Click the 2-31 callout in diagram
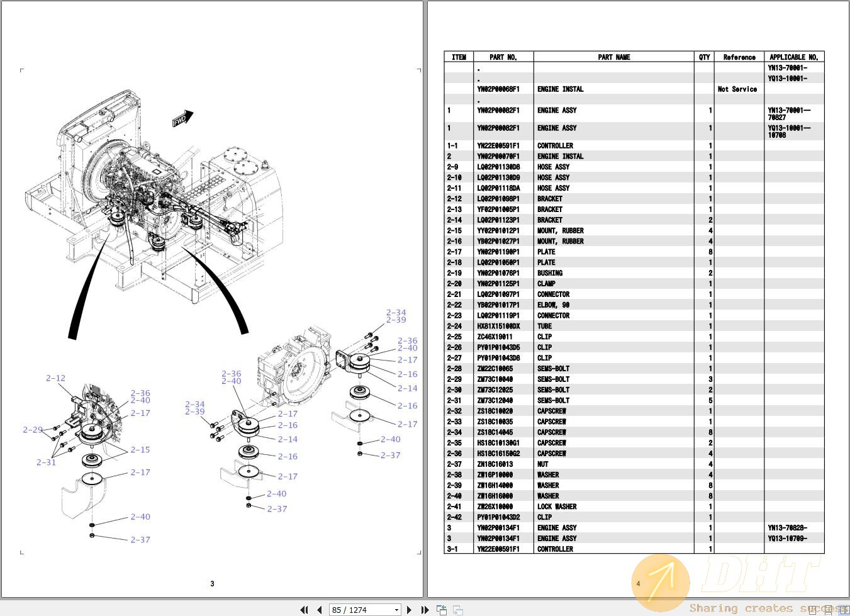 46,462
